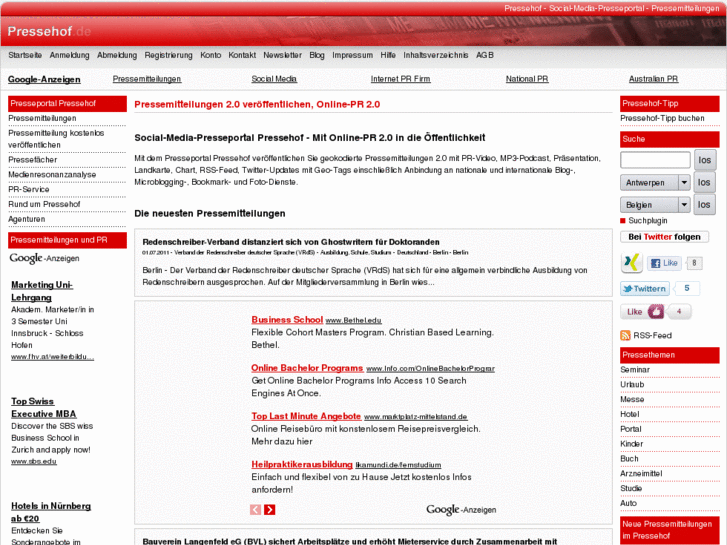
Task: Click the search text input field
Action: point(655,160)
